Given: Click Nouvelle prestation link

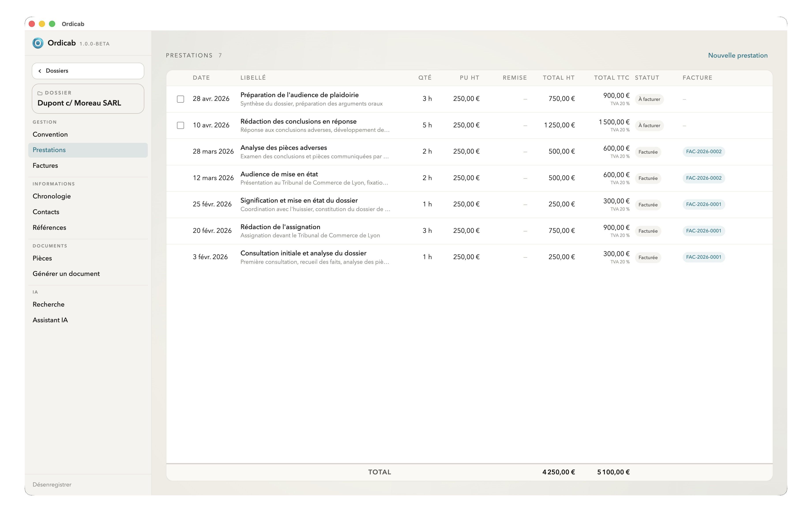Looking at the screenshot, I should [x=738, y=55].
